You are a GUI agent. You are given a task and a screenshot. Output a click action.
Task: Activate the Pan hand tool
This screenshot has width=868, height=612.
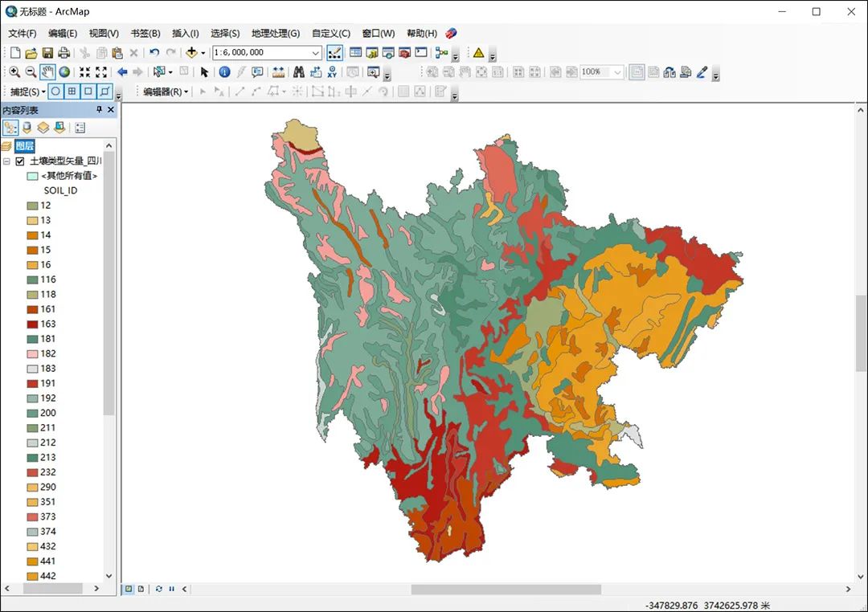tap(47, 72)
